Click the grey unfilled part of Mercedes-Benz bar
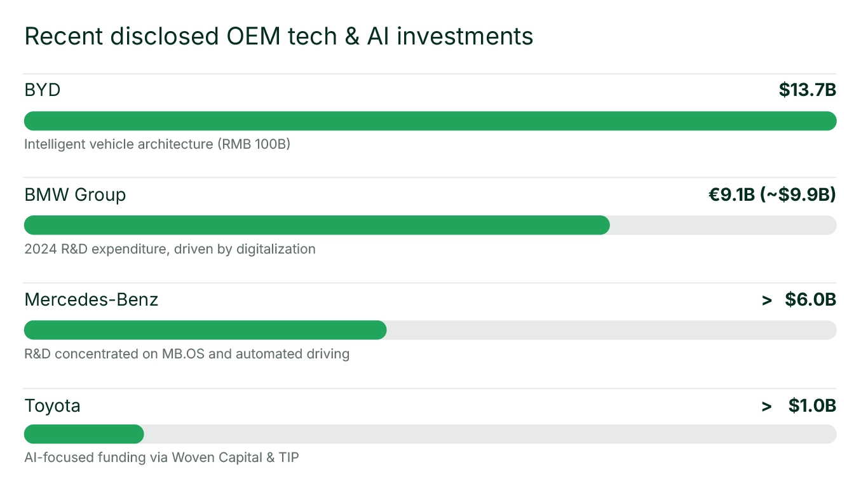868x488 pixels. pos(611,330)
